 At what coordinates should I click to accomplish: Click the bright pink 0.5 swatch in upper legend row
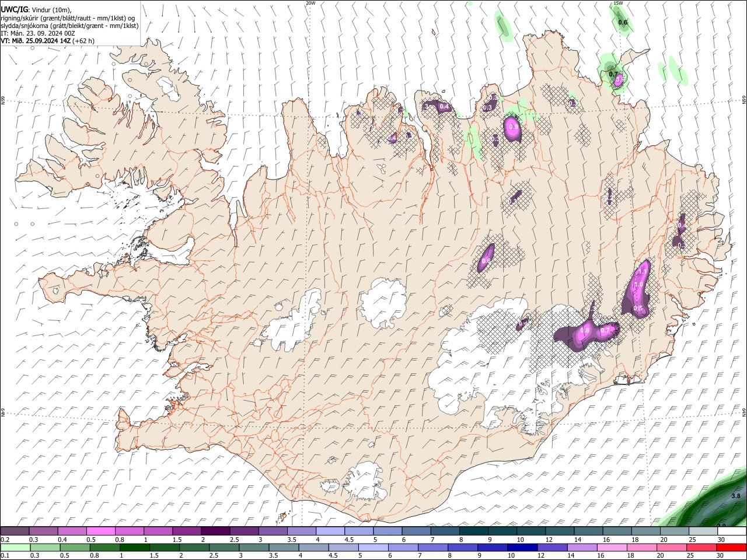pos(100,531)
